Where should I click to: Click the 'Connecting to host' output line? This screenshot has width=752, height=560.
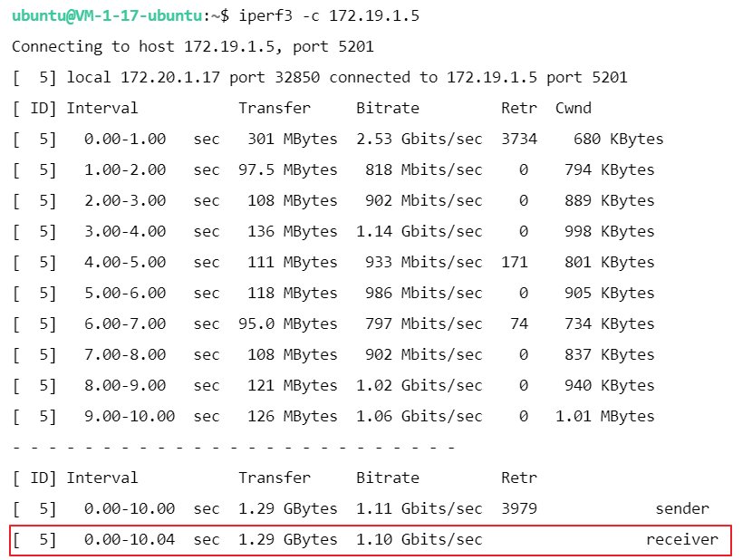tap(192, 46)
